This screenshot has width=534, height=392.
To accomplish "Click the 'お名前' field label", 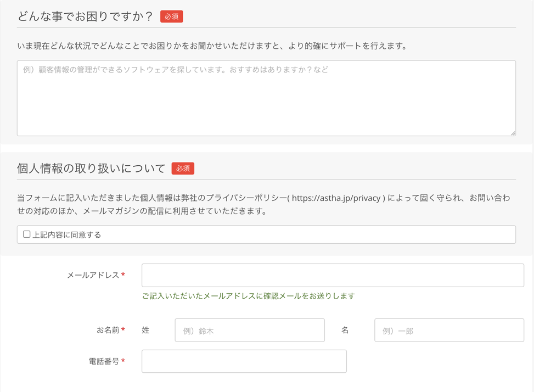I will click(x=108, y=330).
